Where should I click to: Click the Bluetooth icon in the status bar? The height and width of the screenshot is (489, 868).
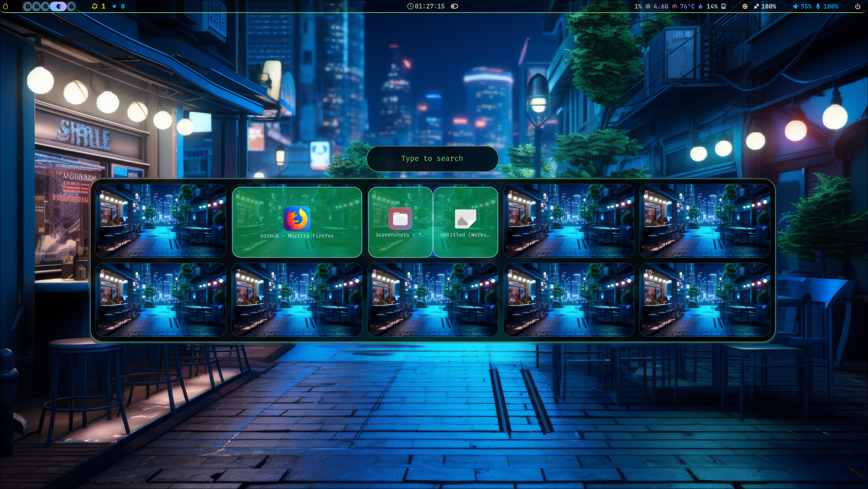point(123,6)
